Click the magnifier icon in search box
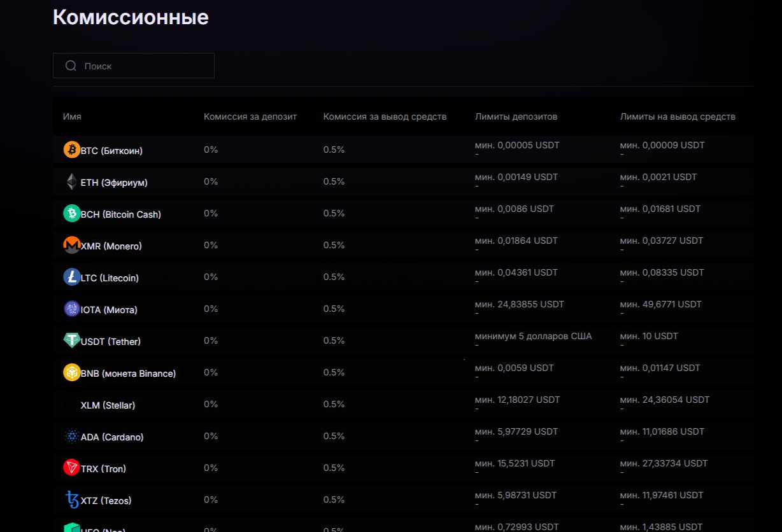 click(x=71, y=66)
